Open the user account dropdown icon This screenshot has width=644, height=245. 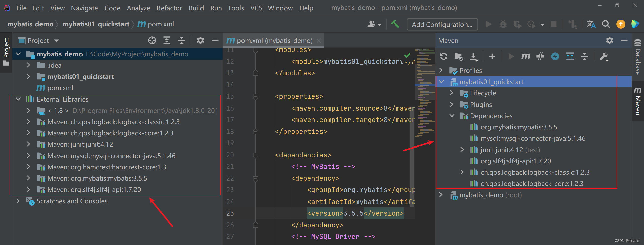(374, 24)
